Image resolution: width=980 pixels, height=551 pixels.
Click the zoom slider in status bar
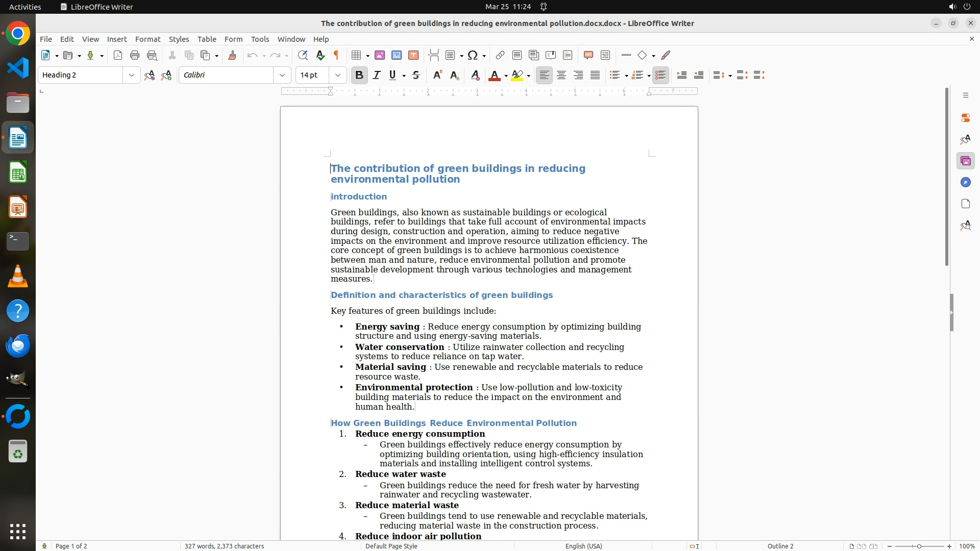pos(919,546)
